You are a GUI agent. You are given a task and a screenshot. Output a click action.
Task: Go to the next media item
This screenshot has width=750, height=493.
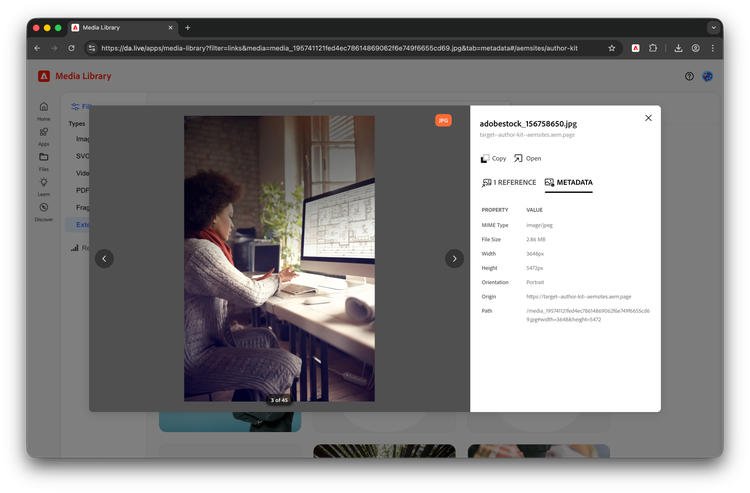(454, 258)
